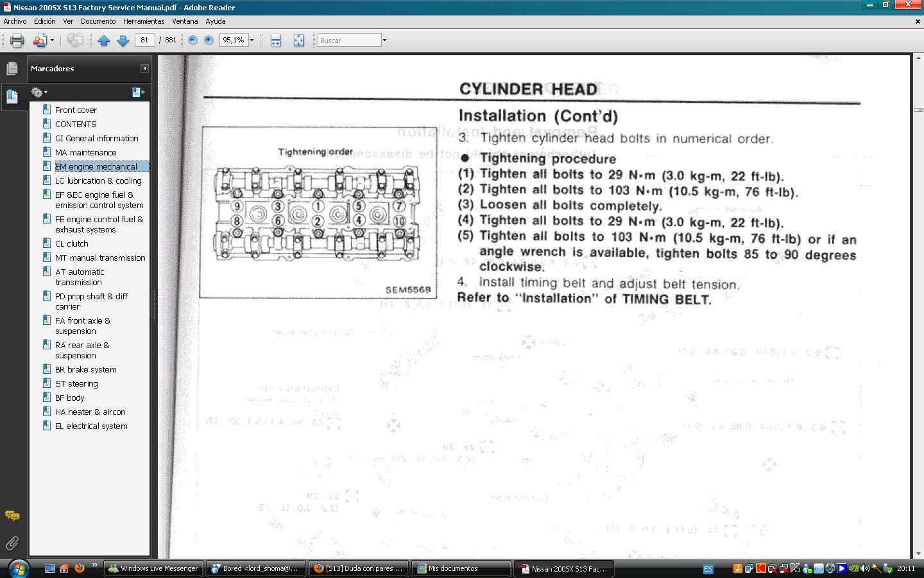Image resolution: width=924 pixels, height=578 pixels.
Task: Click the show desktop quick launch icon
Action: 49,568
